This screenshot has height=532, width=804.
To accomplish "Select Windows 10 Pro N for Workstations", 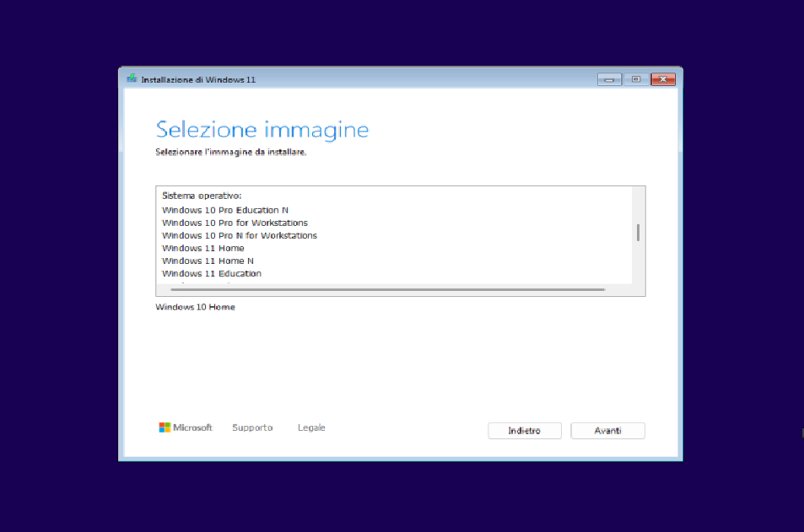I will [240, 236].
